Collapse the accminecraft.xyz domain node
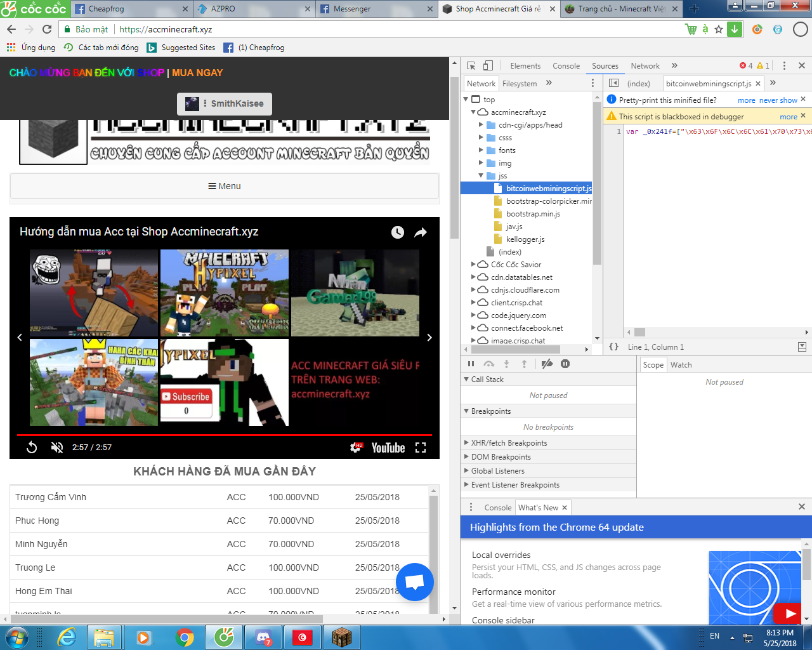 click(473, 112)
